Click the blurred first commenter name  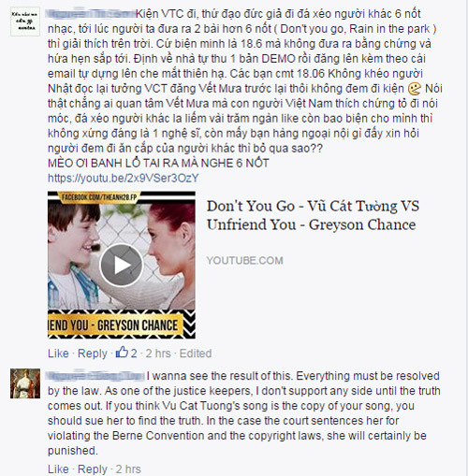91,14
